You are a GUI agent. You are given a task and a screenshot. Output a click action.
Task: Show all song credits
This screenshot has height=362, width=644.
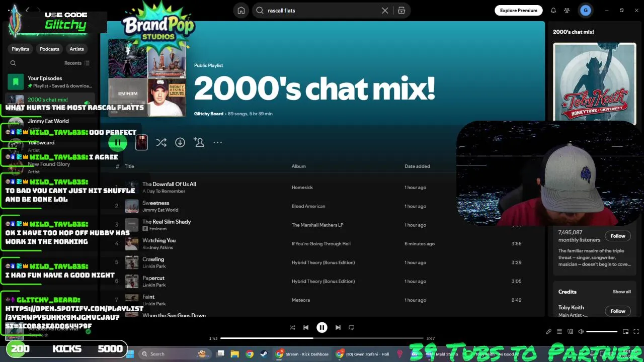coord(621,292)
